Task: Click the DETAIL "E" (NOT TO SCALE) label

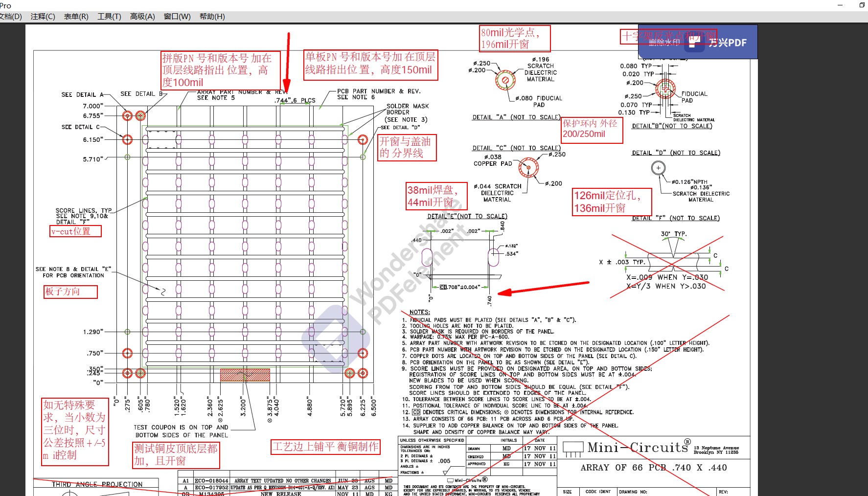Action: [x=467, y=216]
